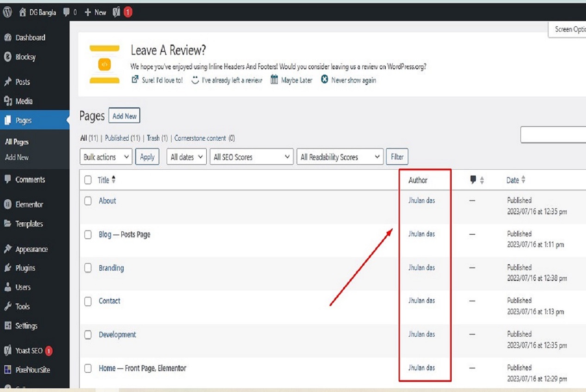Image resolution: width=586 pixels, height=392 pixels.
Task: Click the New plus icon in admin bar
Action: coord(88,12)
